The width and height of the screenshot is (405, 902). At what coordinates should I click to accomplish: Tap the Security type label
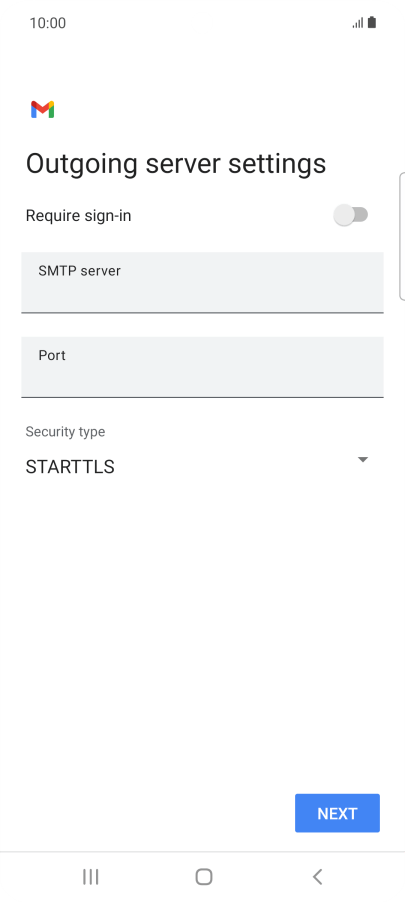[65, 431]
